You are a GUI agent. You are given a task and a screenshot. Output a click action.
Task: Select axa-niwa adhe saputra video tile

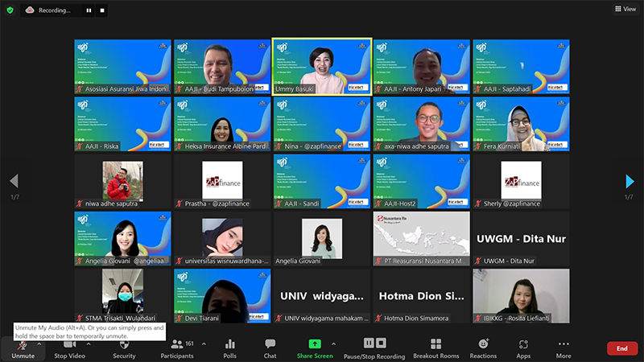[421, 124]
